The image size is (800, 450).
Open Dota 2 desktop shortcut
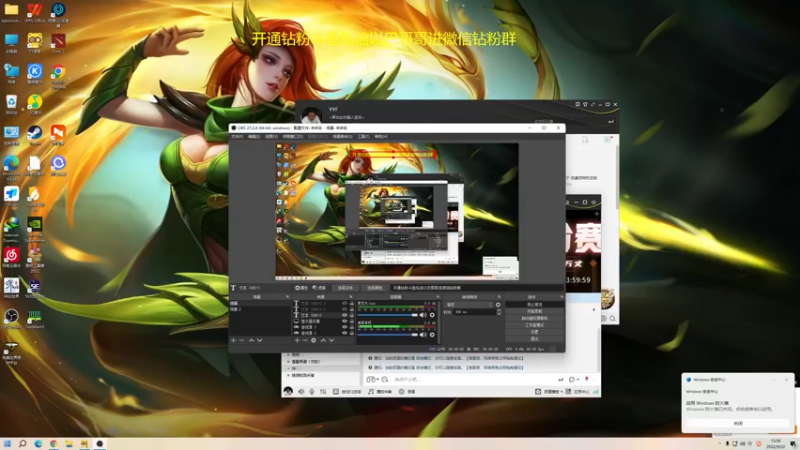(58, 43)
